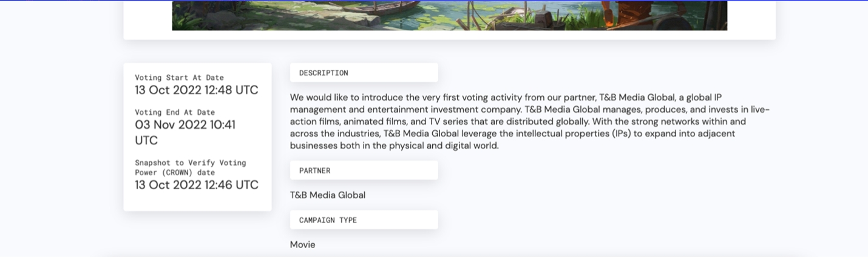Click the 13 Oct 2022 12:46 UTC snapshot time
The width and height of the screenshot is (868, 259).
pyautogui.click(x=196, y=185)
